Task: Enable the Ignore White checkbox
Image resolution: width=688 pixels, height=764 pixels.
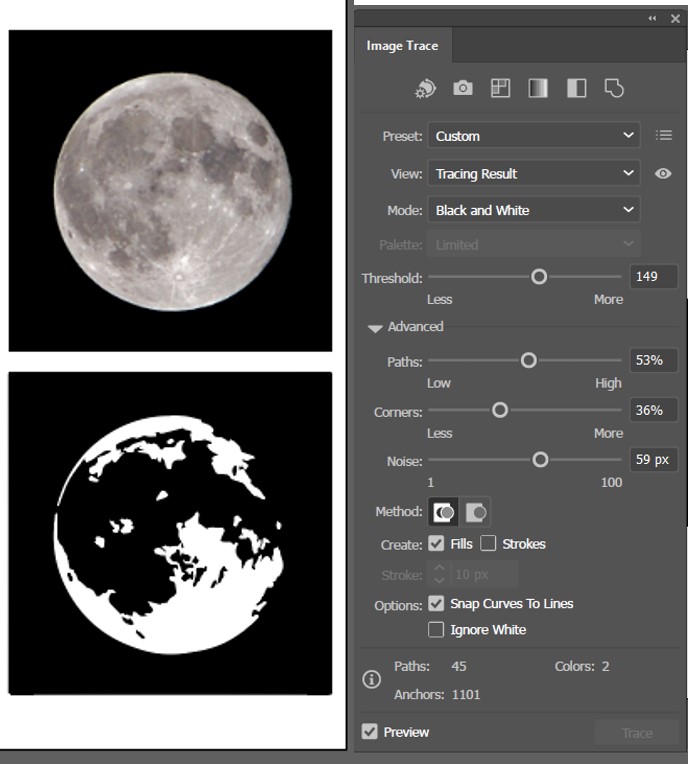Action: (436, 630)
